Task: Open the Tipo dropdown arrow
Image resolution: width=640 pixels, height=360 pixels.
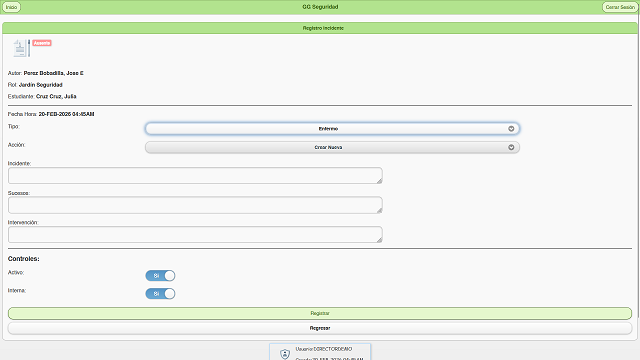Action: point(511,129)
